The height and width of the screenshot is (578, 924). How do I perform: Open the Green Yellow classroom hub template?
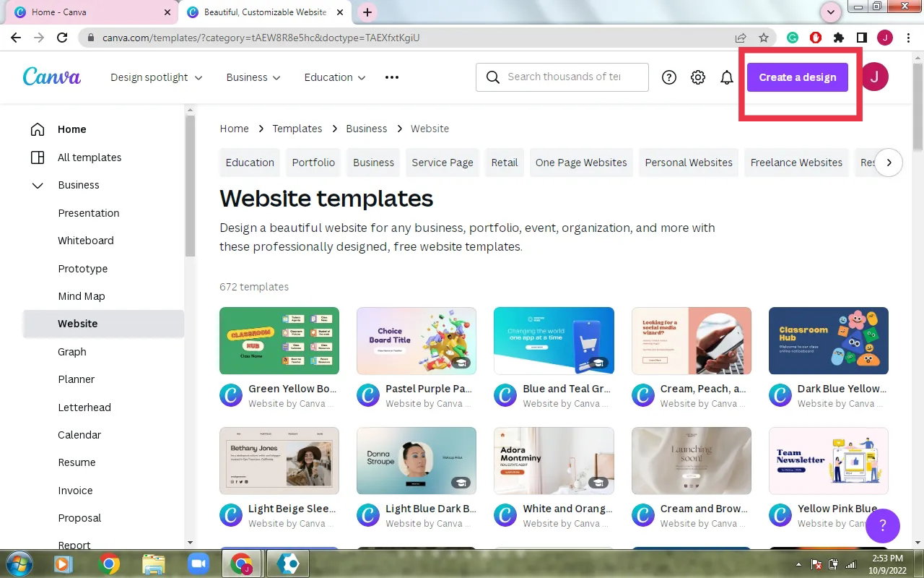(279, 340)
